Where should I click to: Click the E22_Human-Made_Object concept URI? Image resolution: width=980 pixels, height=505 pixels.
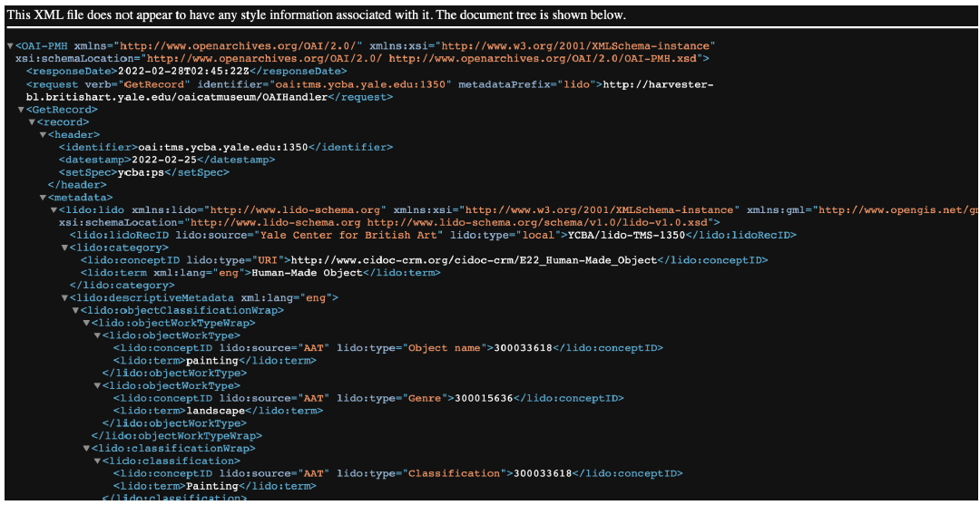point(475,260)
